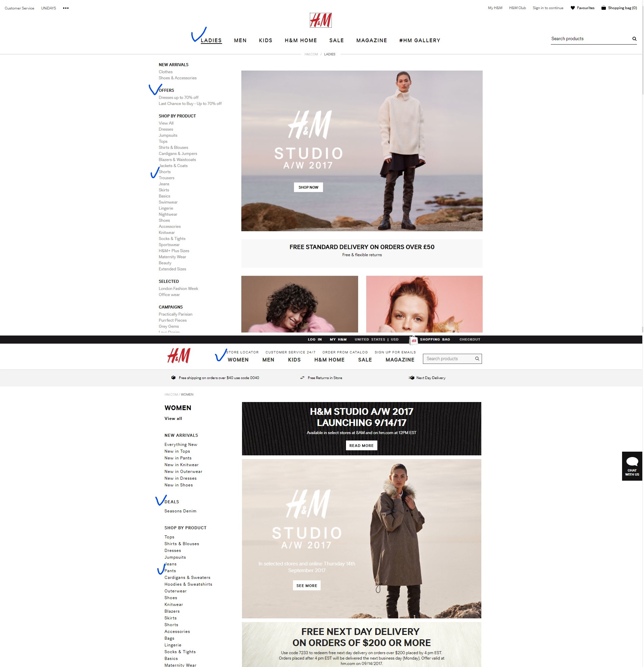The height and width of the screenshot is (667, 644).
Task: Open the LADIES main menu
Action: point(211,41)
